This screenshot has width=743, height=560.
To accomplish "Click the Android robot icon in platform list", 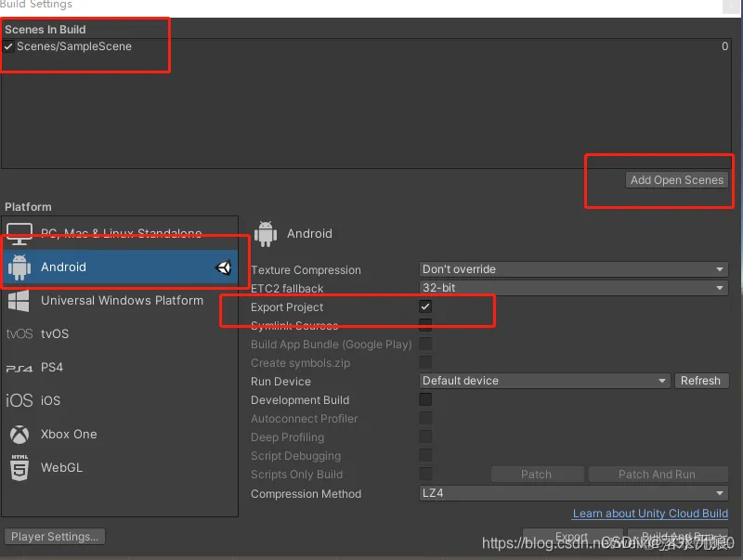I will coord(20,267).
